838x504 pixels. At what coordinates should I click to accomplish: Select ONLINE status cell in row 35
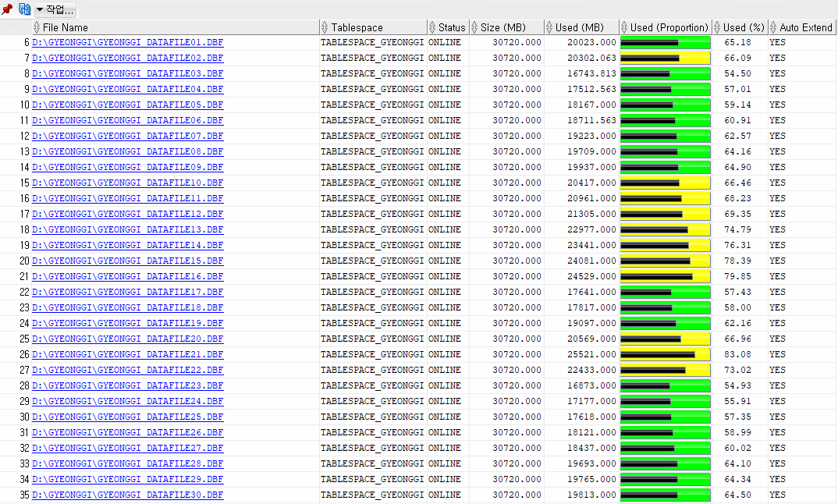445,495
